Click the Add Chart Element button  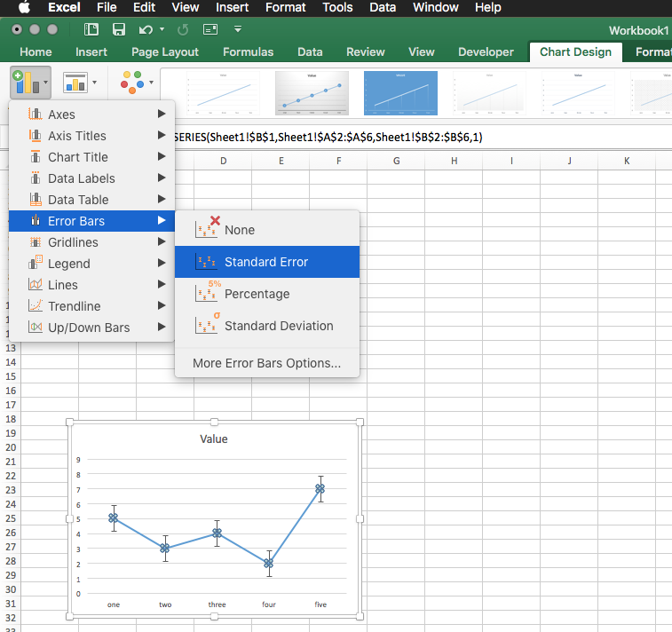[30, 83]
